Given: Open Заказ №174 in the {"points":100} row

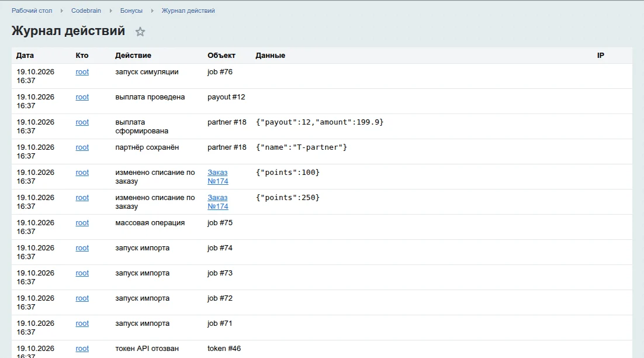Looking at the screenshot, I should click(x=217, y=177).
